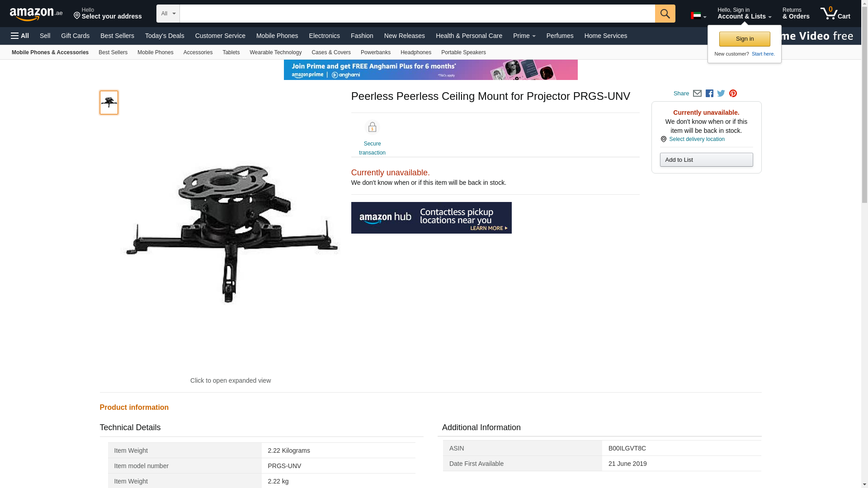Select the ceiling mount product thumbnail

click(109, 103)
